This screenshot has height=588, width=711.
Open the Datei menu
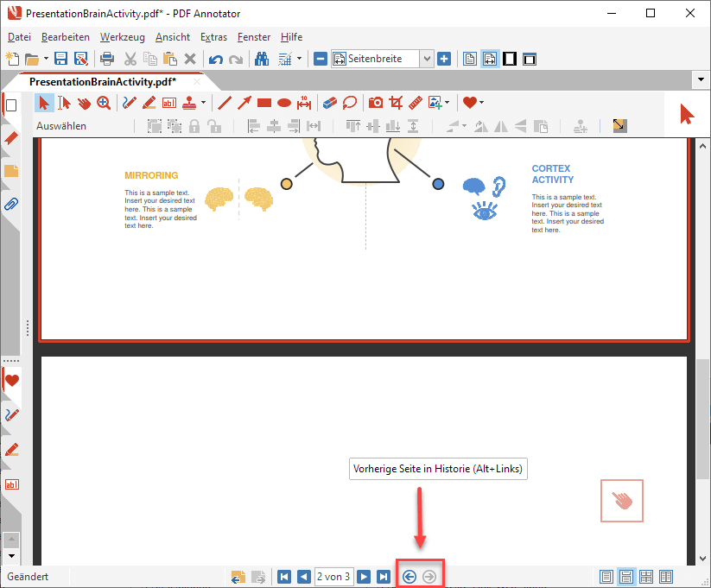[20, 37]
